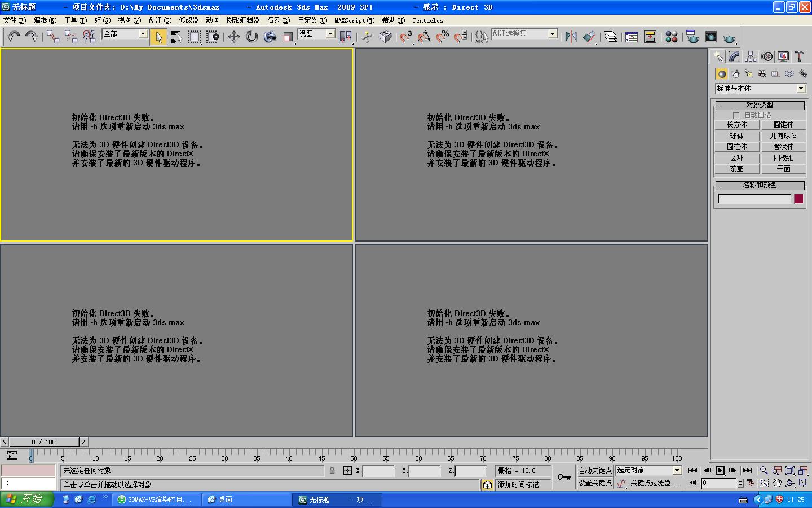Switch to the Display panel tab
The image size is (812, 508).
(783, 56)
